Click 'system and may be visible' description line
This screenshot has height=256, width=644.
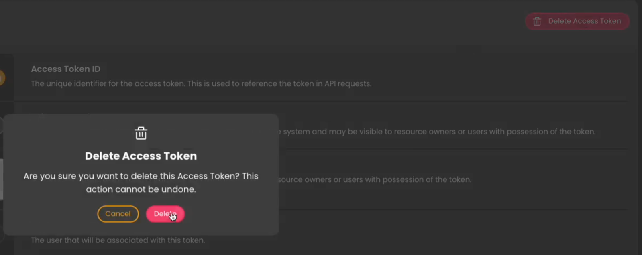click(439, 132)
